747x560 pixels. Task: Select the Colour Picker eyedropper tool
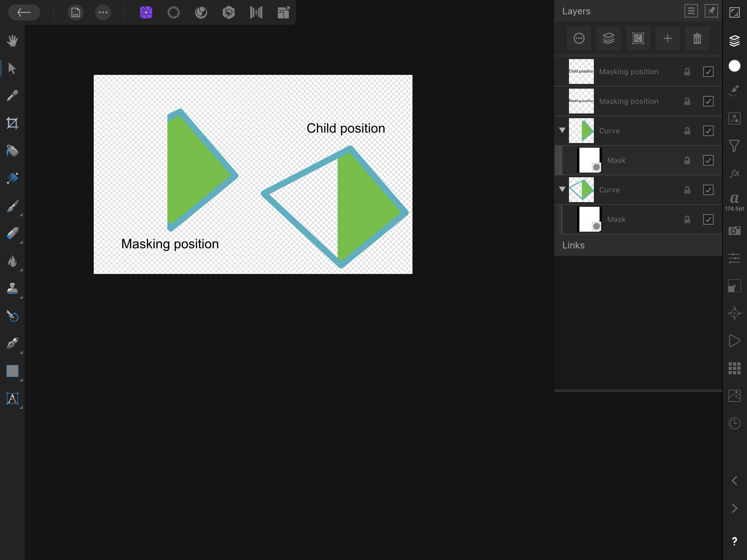click(12, 96)
